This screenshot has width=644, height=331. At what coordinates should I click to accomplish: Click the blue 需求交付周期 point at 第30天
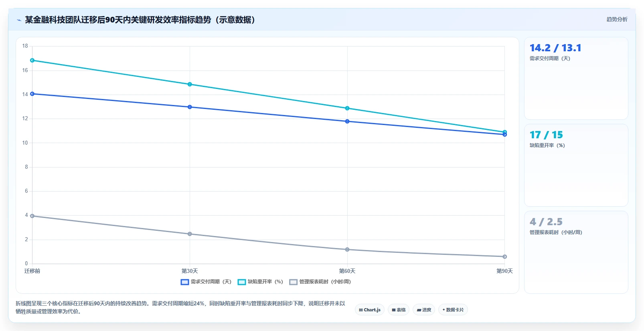point(190,107)
